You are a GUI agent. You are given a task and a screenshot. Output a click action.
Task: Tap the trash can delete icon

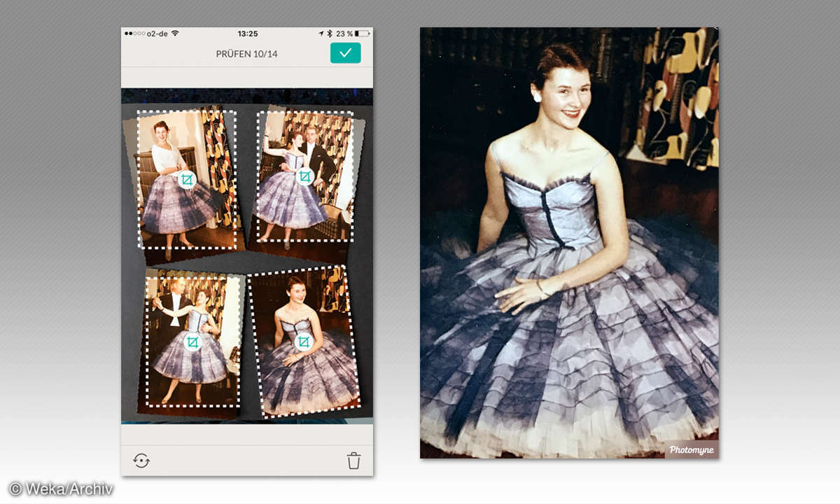pos(353,461)
